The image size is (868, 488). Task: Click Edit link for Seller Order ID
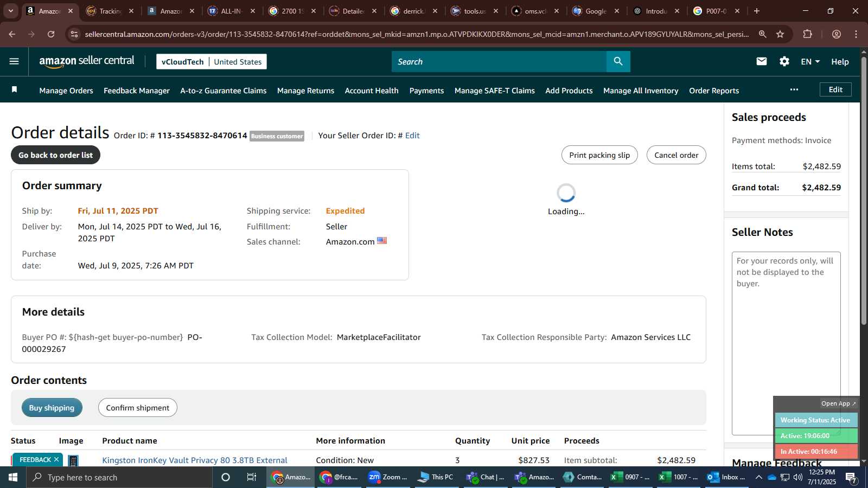412,136
